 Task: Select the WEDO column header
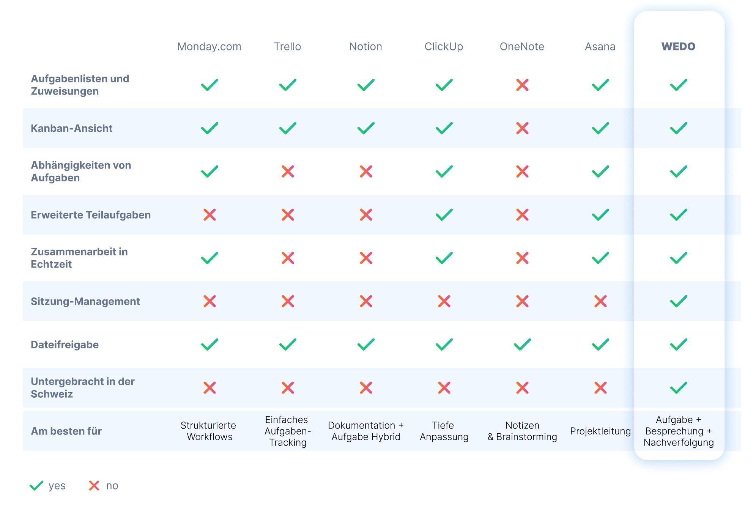point(678,47)
